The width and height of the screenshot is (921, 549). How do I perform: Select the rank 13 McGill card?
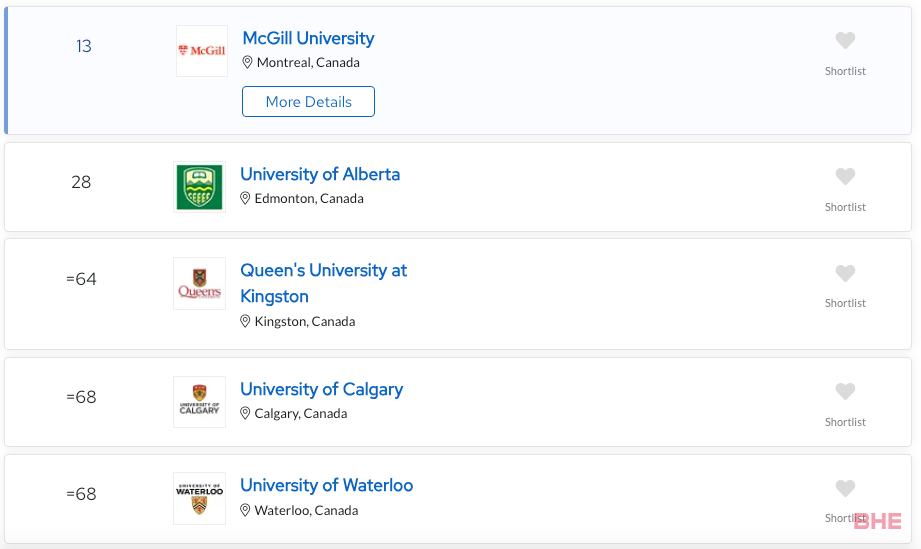click(x=458, y=70)
